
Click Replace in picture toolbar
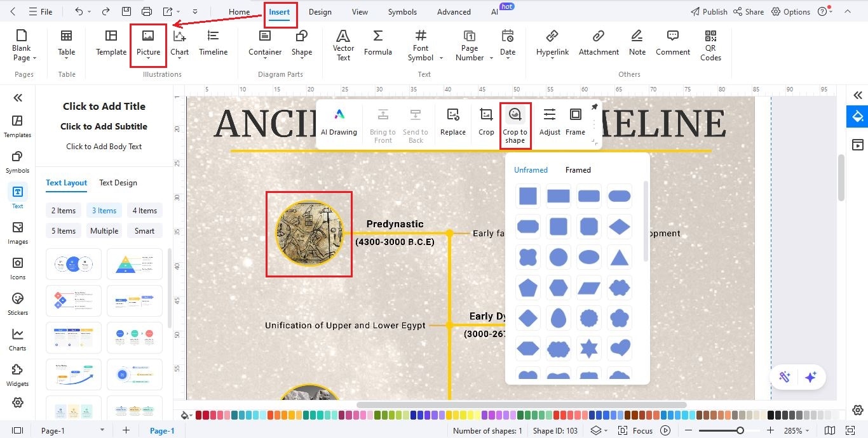click(x=453, y=123)
